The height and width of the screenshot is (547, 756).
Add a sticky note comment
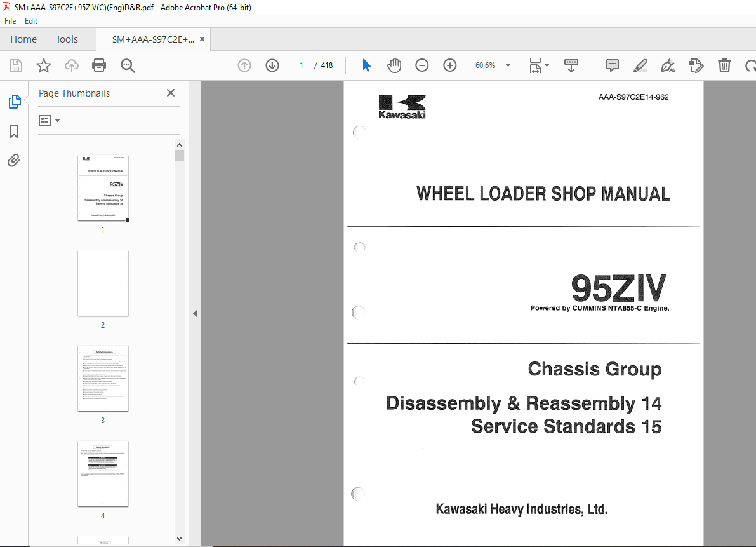pyautogui.click(x=613, y=65)
